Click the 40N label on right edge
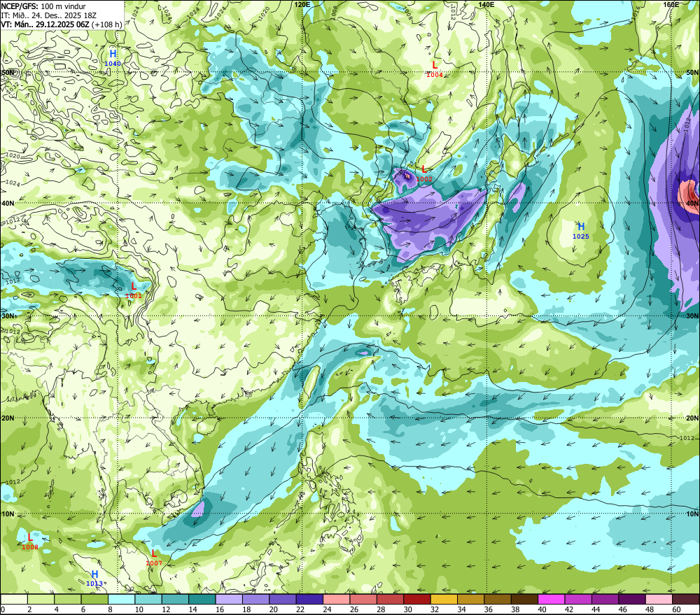The width and height of the screenshot is (700, 615). click(x=692, y=204)
